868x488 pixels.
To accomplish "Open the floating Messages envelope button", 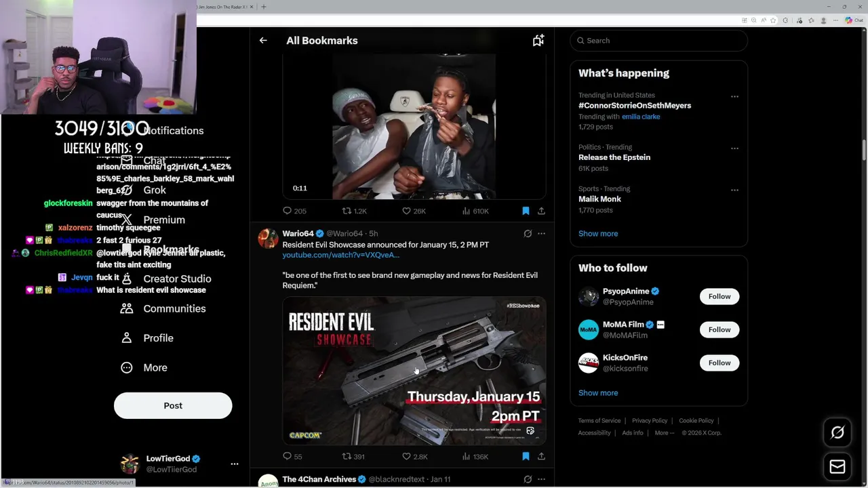I will [837, 467].
